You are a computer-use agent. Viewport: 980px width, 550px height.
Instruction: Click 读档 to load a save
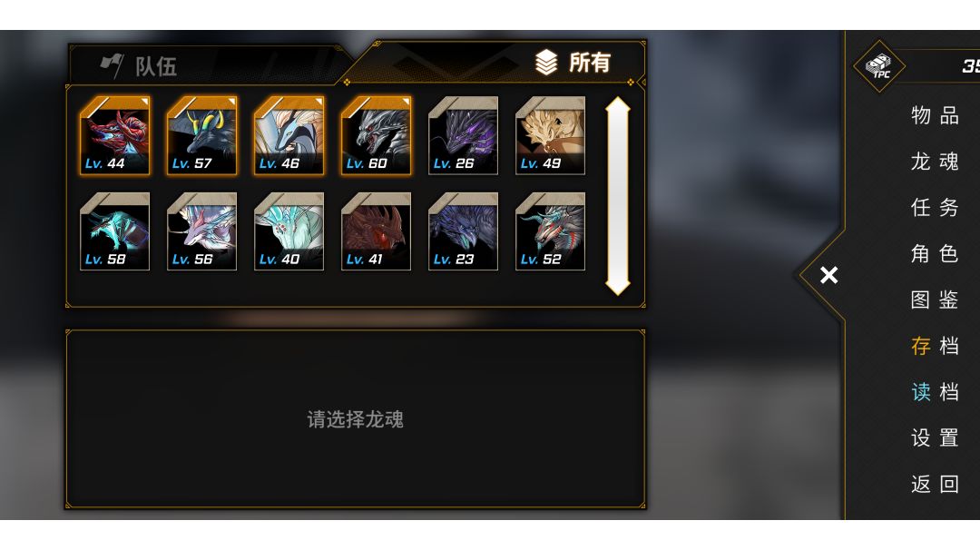tap(935, 392)
